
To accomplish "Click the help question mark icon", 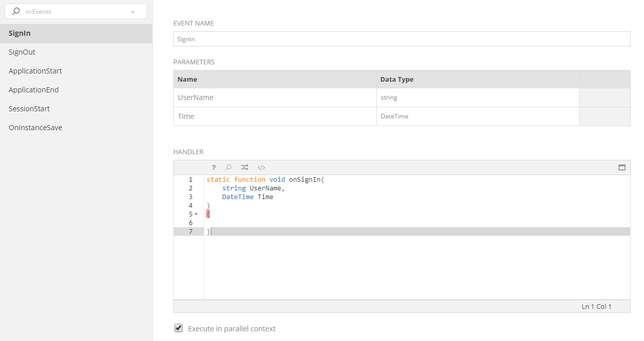I will pos(214,167).
